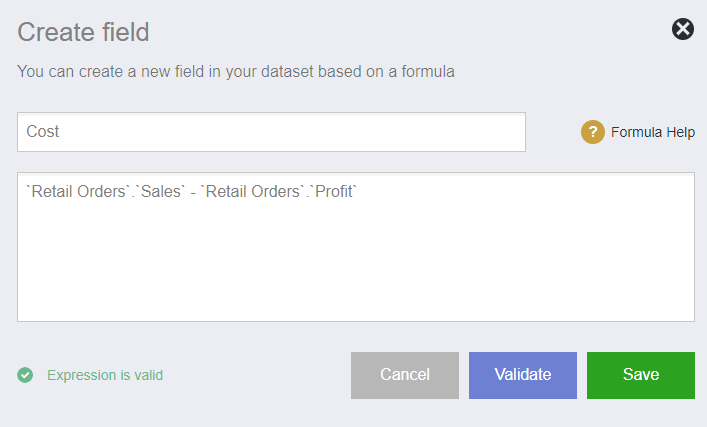Save the new Cost field
Viewport: 707px width, 427px height.
(x=641, y=375)
